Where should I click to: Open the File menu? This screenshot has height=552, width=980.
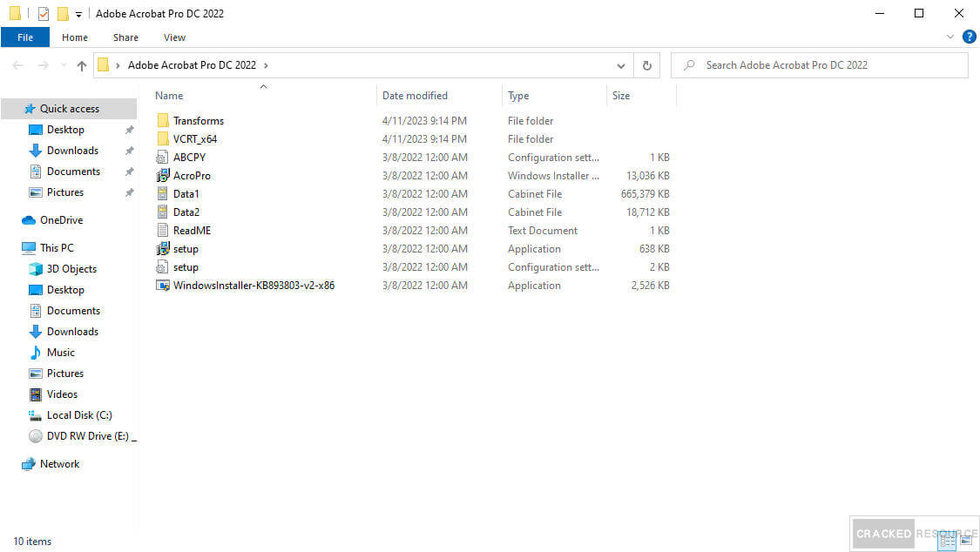[25, 37]
